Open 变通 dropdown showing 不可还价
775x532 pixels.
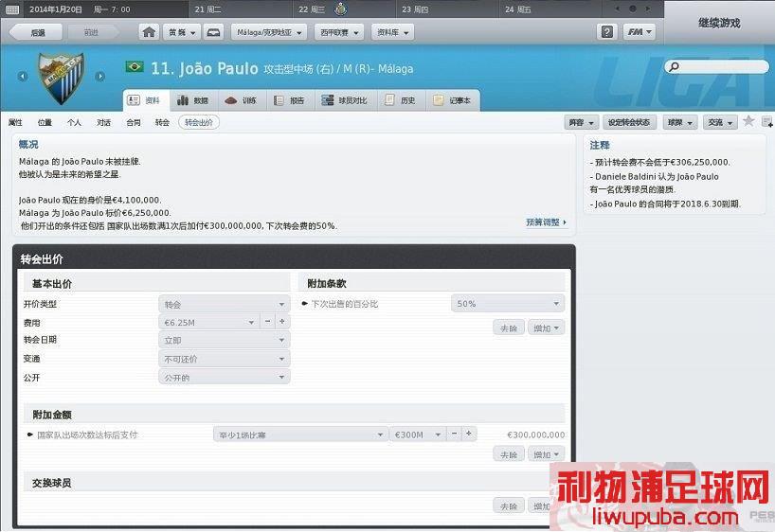224,359
